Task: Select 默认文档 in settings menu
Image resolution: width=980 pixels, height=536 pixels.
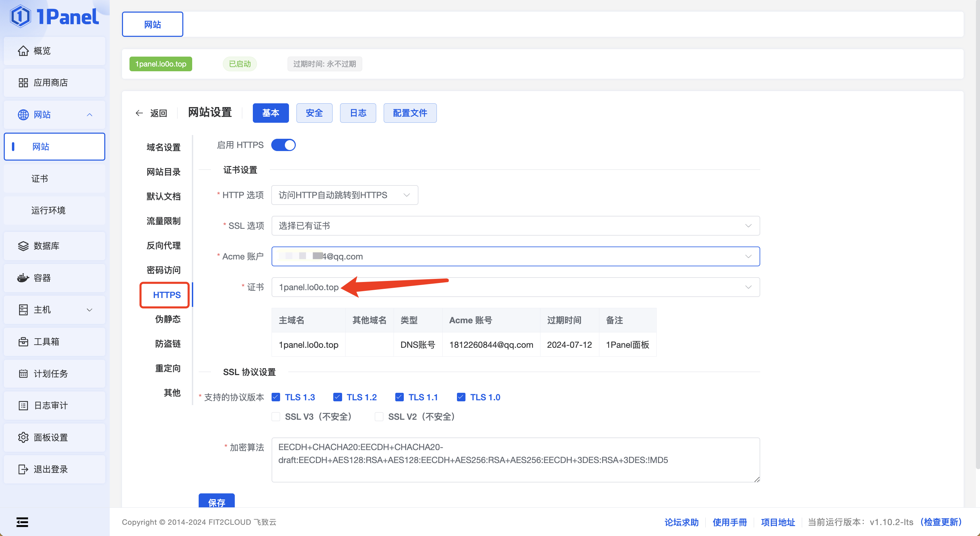Action: point(164,196)
